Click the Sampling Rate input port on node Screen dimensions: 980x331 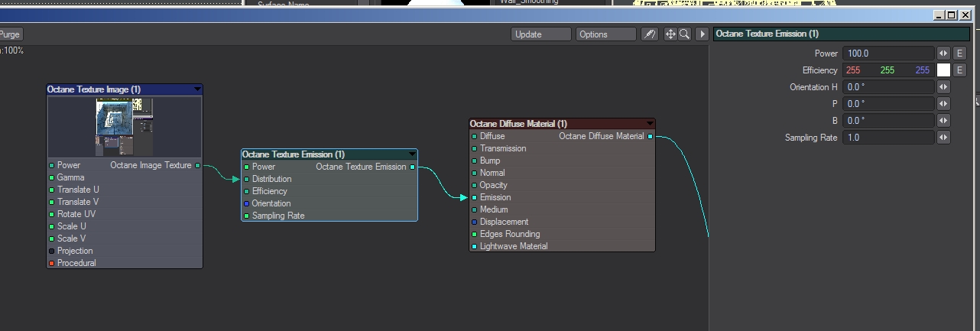click(246, 216)
